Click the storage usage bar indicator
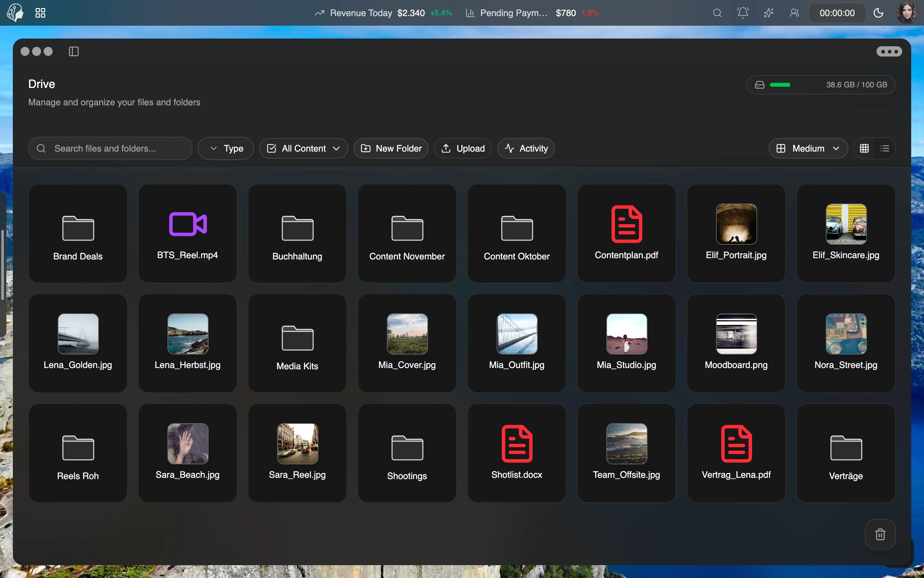The width and height of the screenshot is (924, 578). [x=821, y=84]
